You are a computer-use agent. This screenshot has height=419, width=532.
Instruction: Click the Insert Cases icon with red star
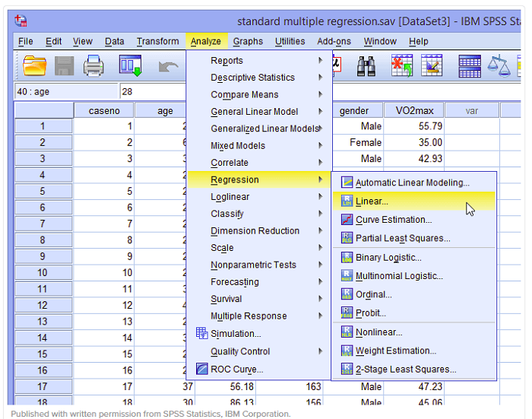click(x=402, y=65)
